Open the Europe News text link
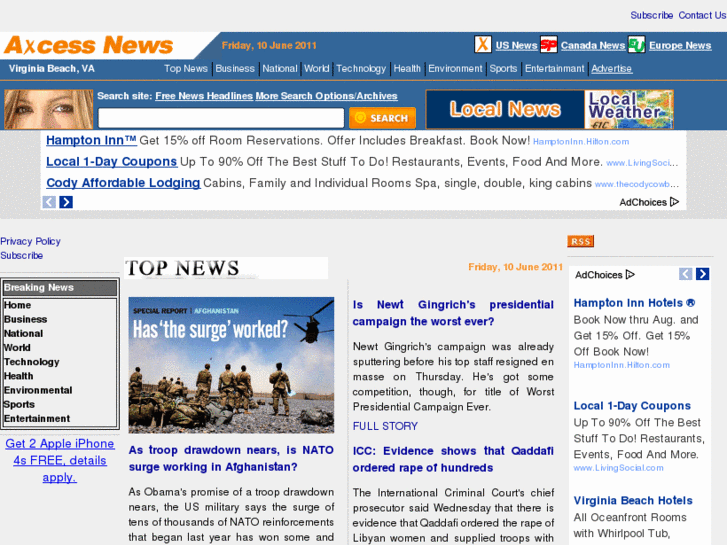 pyautogui.click(x=680, y=45)
